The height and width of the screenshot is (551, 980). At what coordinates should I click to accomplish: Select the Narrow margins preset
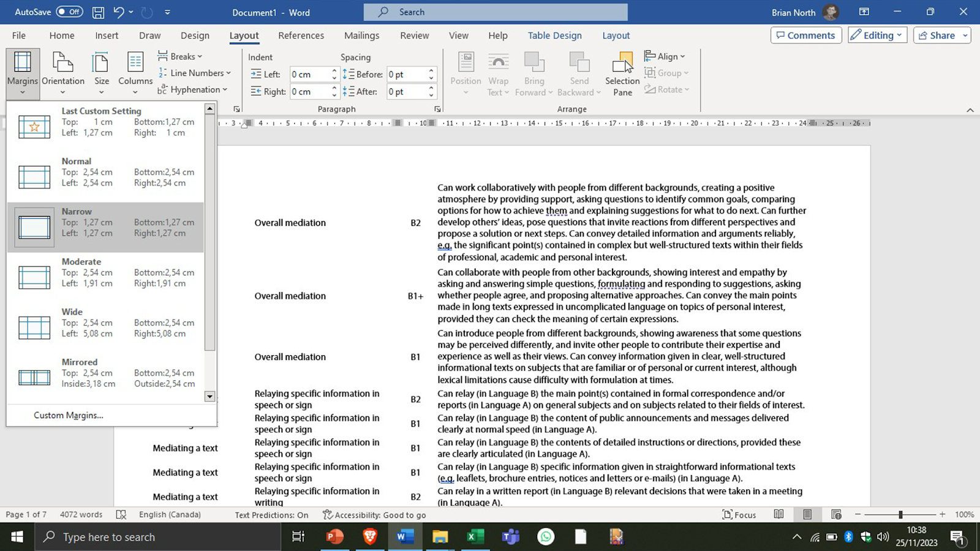tap(105, 228)
